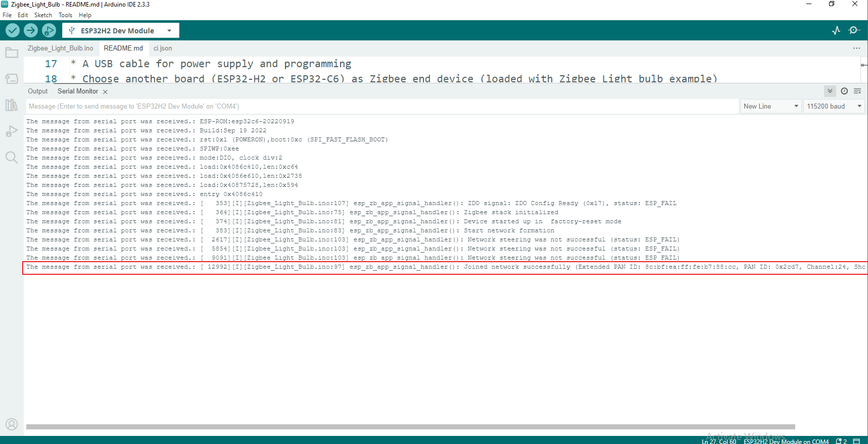Click the 'SPIWP:0xee' log line

click(132, 149)
